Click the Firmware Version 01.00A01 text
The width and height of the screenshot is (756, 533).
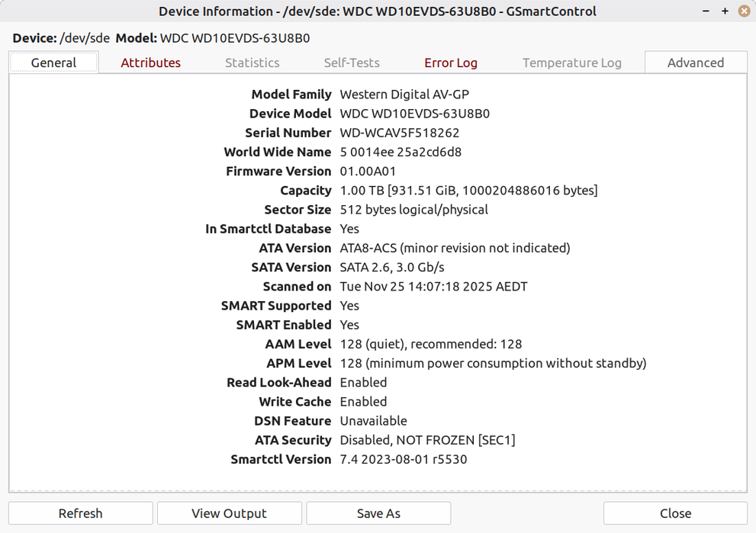(368, 172)
